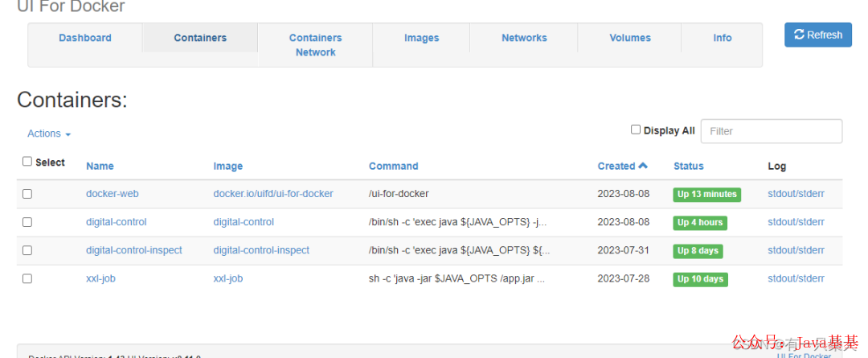868x358 pixels.
Task: View stdout/stderr log for digital-control
Action: pos(796,222)
